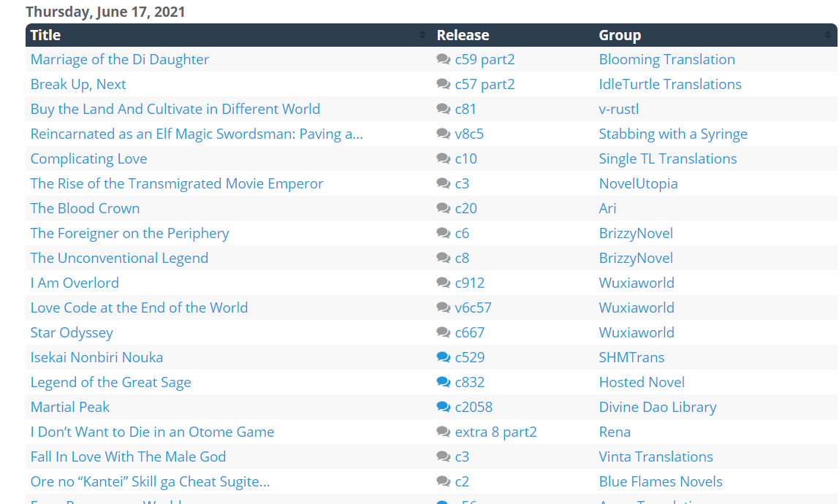This screenshot has width=839, height=504.
Task: Open comments icon for Complicating Love c10
Action: pyautogui.click(x=443, y=159)
